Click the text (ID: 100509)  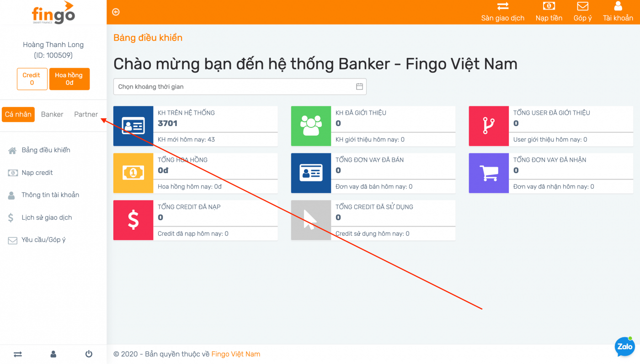pyautogui.click(x=53, y=55)
